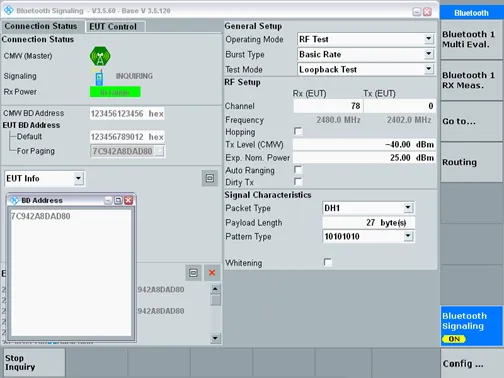Click the General Setup heading

pyautogui.click(x=253, y=26)
